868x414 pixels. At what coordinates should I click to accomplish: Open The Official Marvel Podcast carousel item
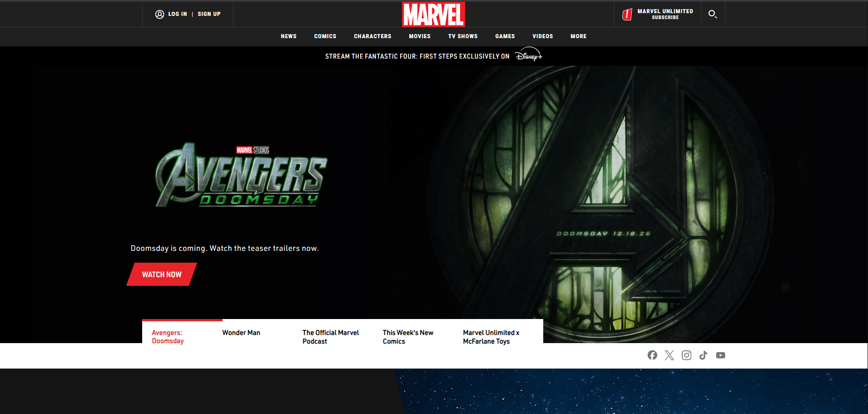click(330, 337)
